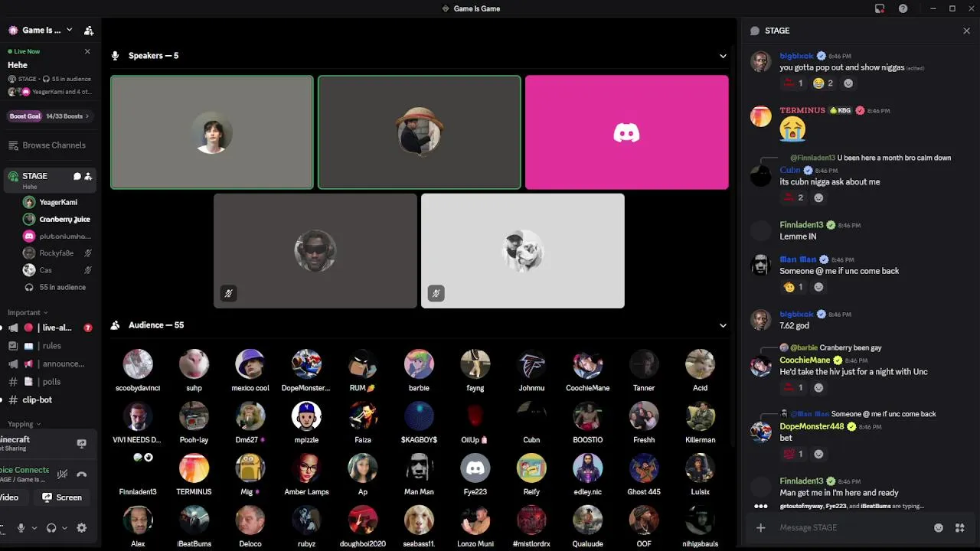Viewport: 980px width, 551px height.
Task: Open scoobydavinci's avatar in the audience
Action: (138, 364)
